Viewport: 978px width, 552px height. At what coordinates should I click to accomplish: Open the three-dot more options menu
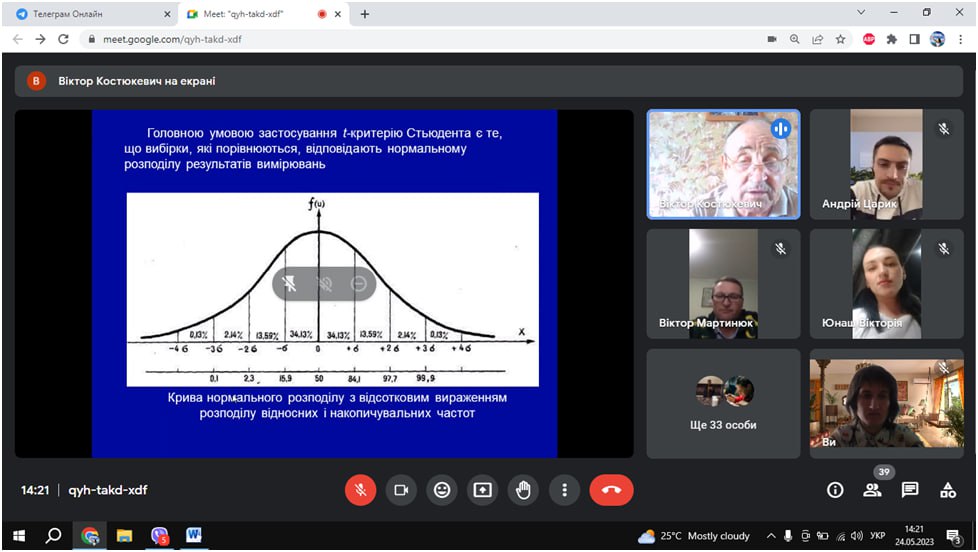(x=565, y=490)
